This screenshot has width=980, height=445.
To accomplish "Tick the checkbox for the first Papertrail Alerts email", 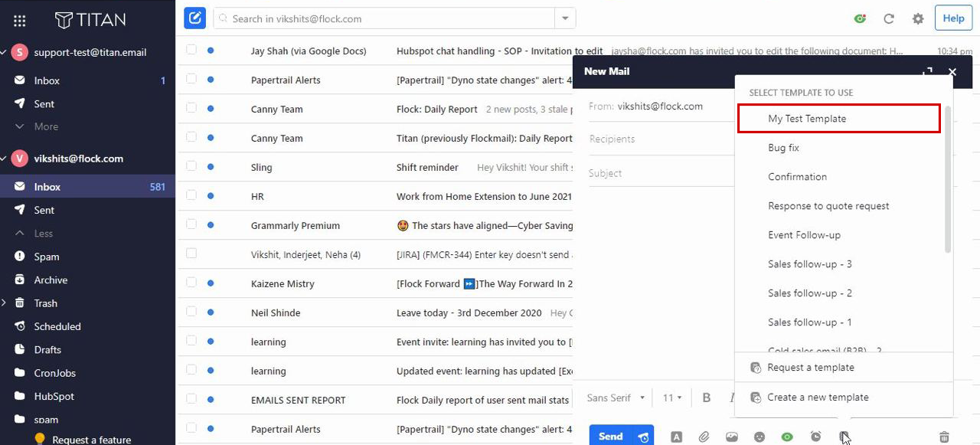I will point(191,80).
